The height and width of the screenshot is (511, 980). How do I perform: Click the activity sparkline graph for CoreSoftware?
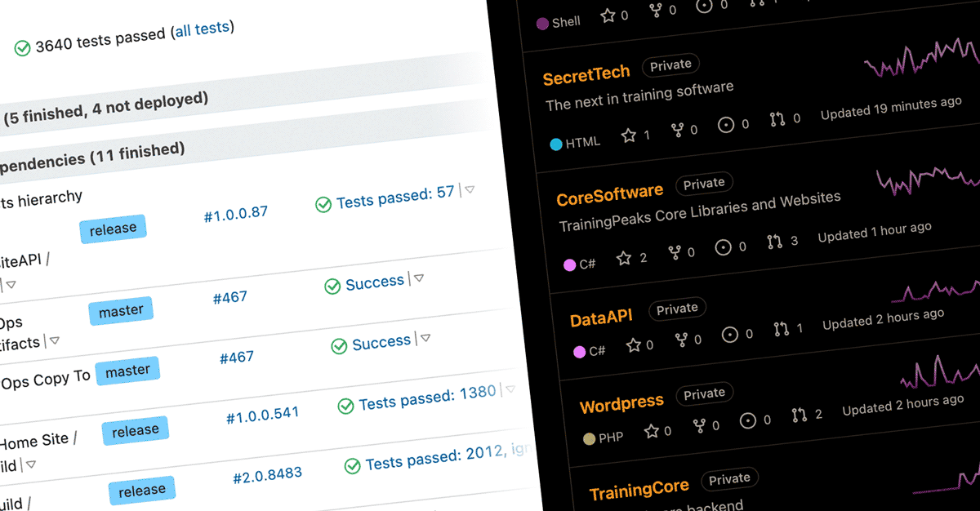[x=928, y=181]
